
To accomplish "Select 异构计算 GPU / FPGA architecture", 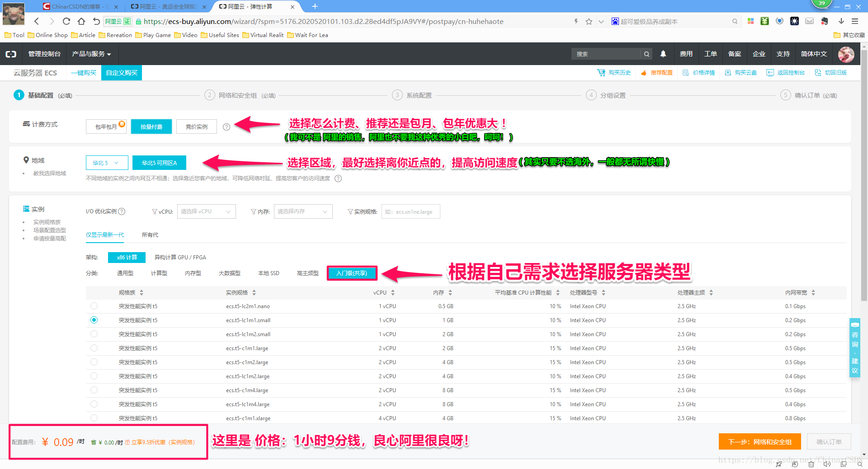I will 180,258.
